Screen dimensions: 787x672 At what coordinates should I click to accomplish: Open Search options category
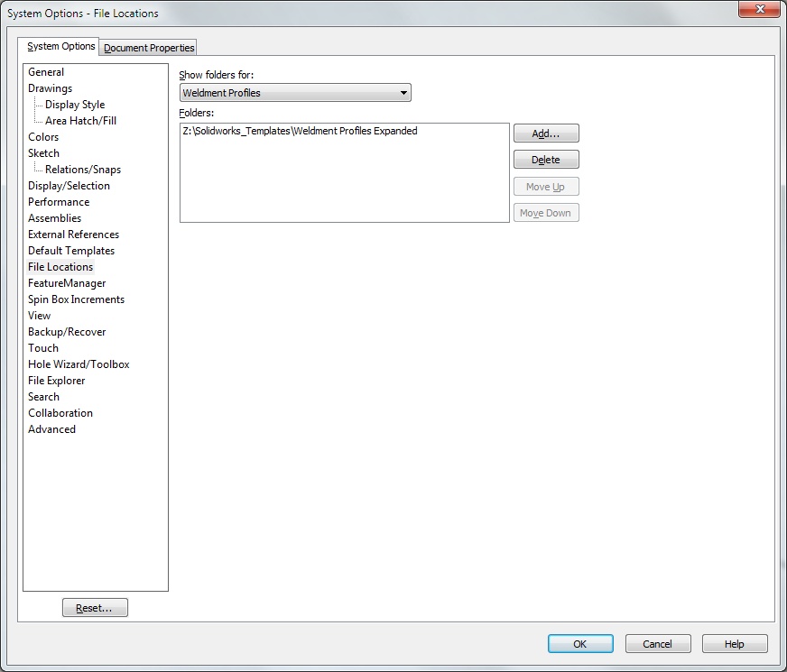click(x=43, y=397)
